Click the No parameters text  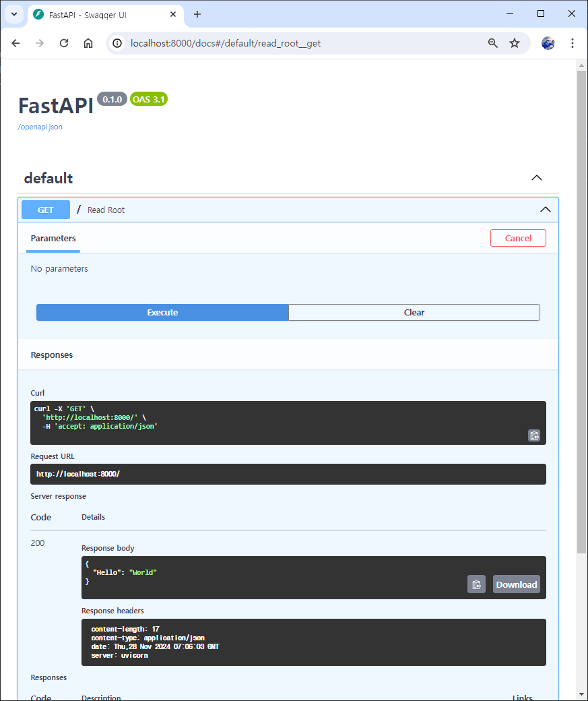(59, 269)
